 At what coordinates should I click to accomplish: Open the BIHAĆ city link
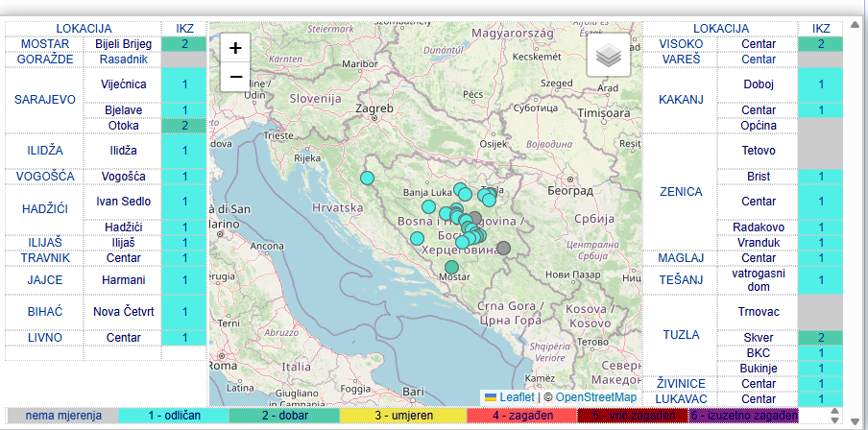pos(45,312)
